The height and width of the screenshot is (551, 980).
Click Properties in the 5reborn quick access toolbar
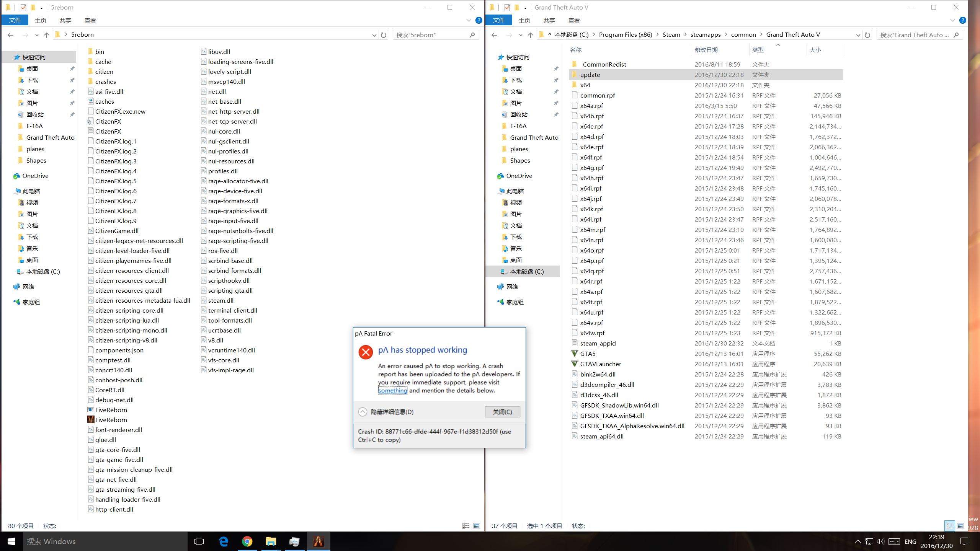point(23,7)
